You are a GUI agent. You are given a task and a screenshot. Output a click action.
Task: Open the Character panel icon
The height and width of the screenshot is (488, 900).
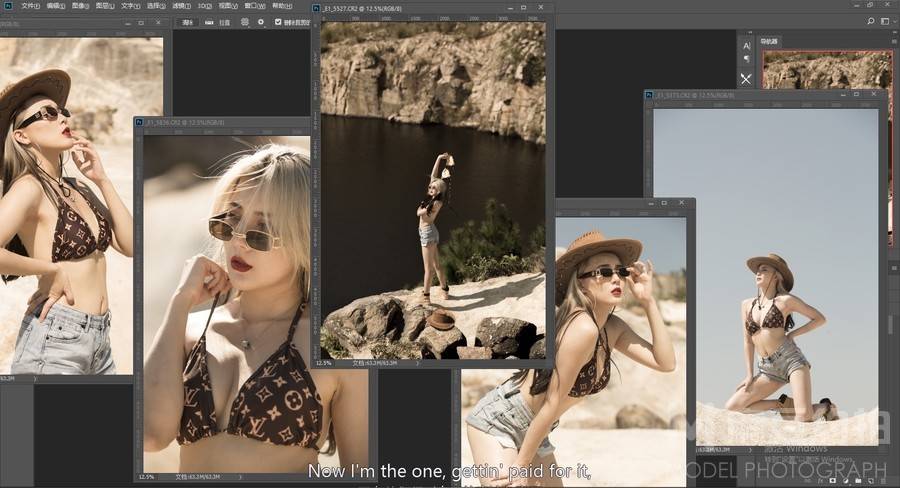(x=747, y=45)
